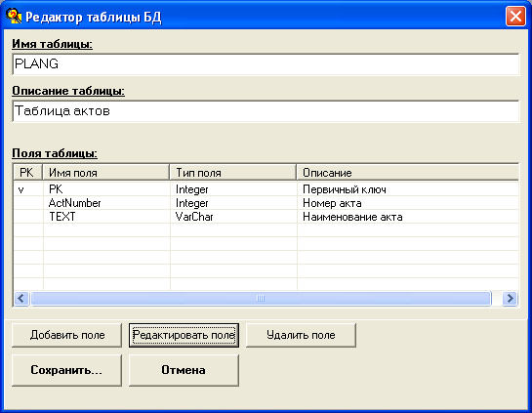Click the key icon in title bar

click(x=14, y=16)
